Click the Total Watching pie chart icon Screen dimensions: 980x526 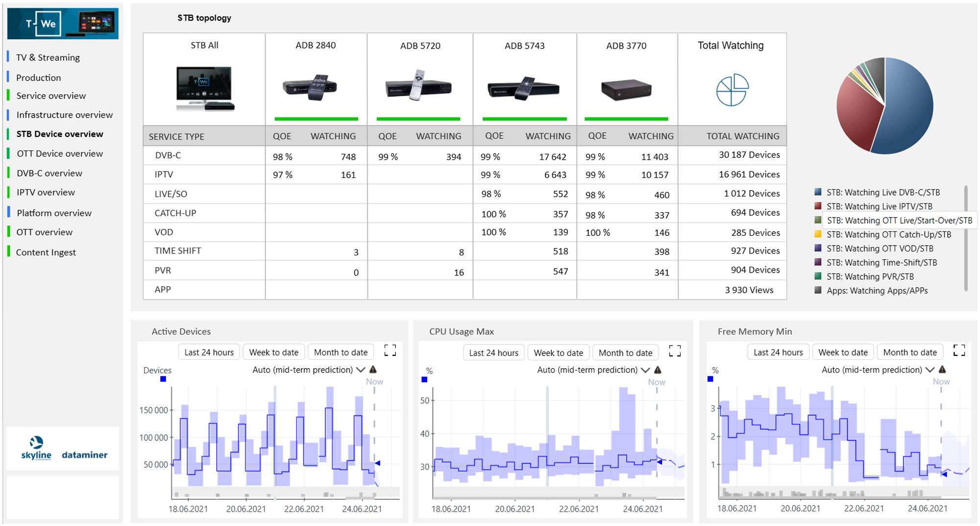coord(732,90)
